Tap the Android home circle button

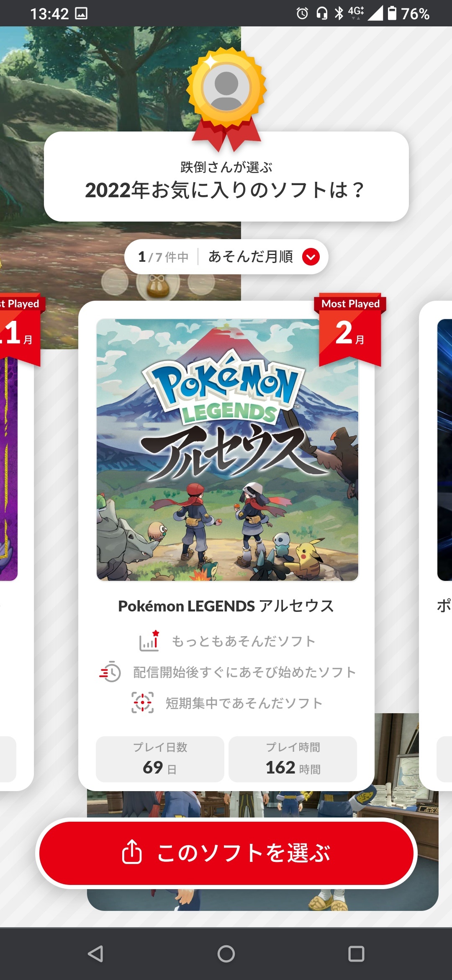pyautogui.click(x=226, y=954)
